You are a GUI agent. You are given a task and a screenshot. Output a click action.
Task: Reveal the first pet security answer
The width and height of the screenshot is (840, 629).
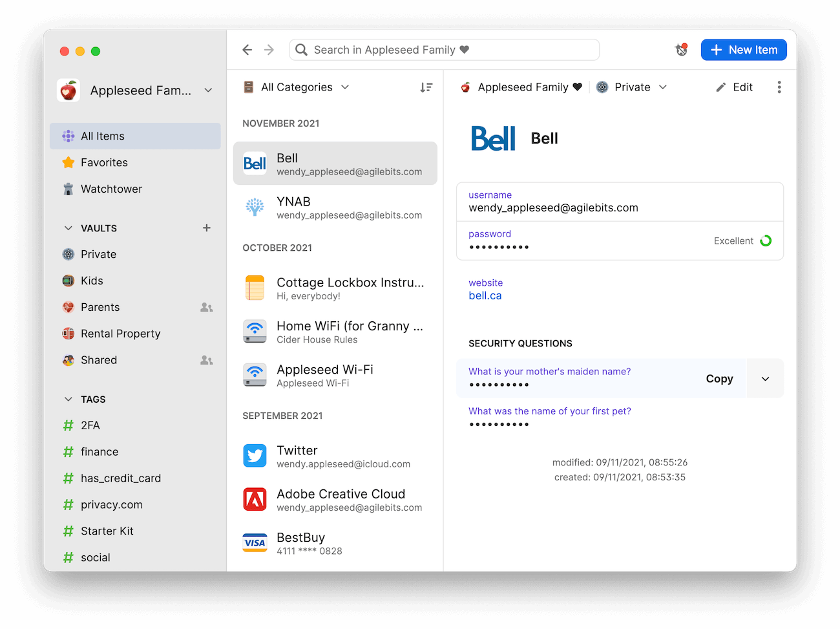click(499, 425)
